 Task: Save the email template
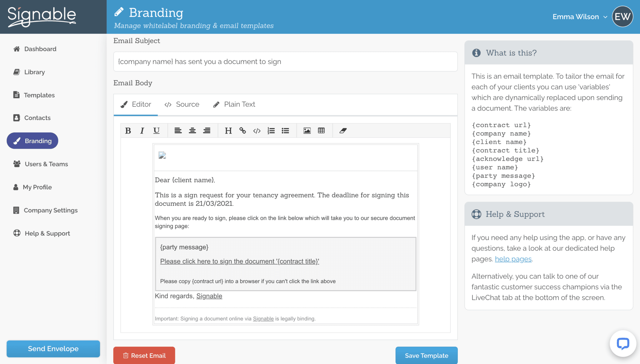[426, 355]
